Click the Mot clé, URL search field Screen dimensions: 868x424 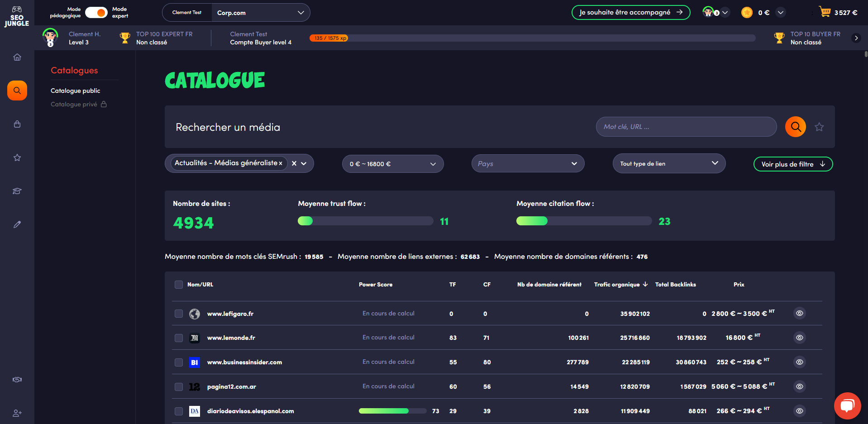tap(686, 127)
